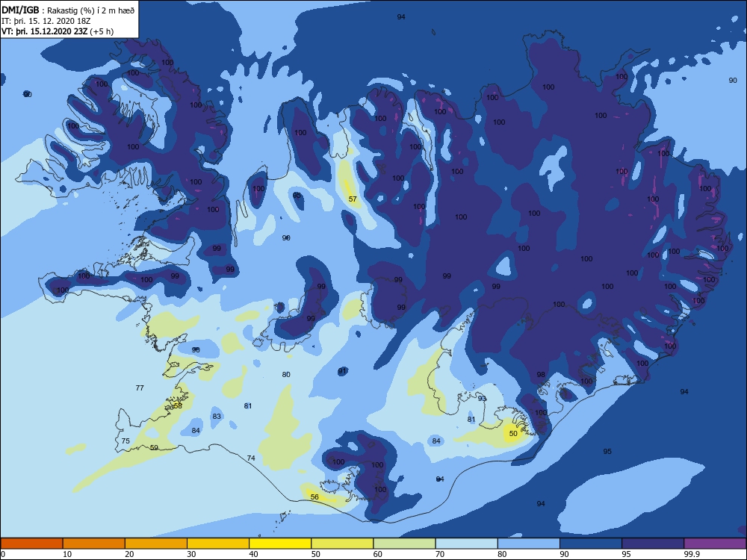The width and height of the screenshot is (747, 560).
Task: Select the 20–30 amber legend swatch
Action: tap(156, 544)
